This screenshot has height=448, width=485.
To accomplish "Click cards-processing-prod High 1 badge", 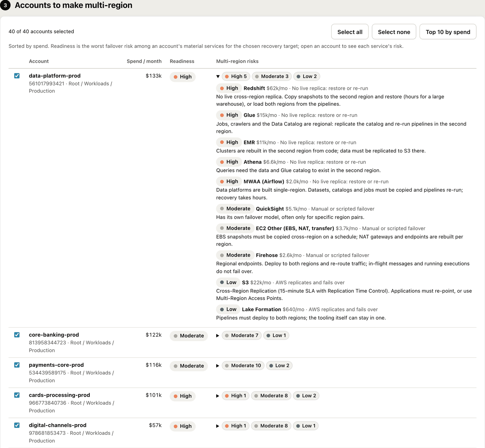I will tap(236, 396).
